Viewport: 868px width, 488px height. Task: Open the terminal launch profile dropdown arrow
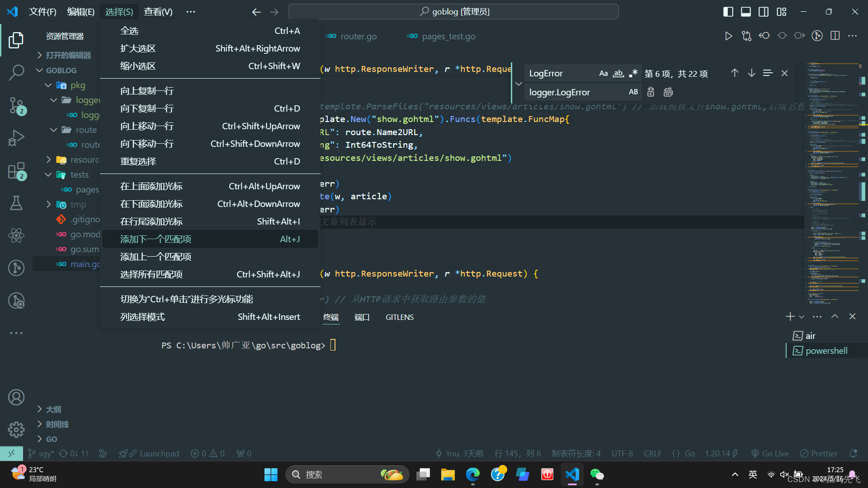(802, 317)
